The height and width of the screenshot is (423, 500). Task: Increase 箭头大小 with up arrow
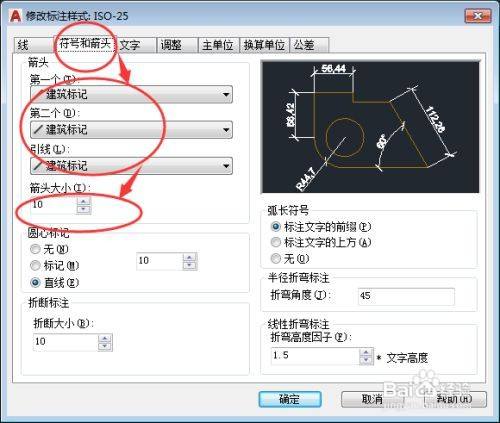tap(83, 201)
